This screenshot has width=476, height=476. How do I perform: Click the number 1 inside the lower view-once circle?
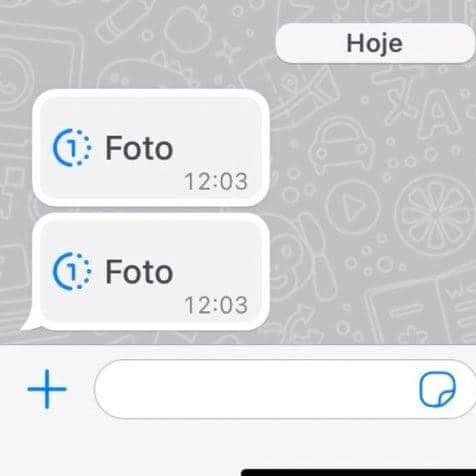[72, 272]
